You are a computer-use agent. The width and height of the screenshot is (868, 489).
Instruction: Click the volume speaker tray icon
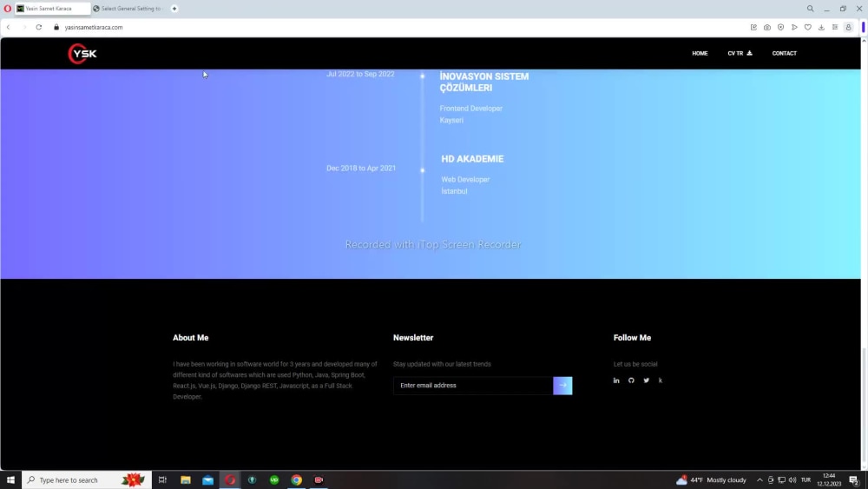coord(792,480)
